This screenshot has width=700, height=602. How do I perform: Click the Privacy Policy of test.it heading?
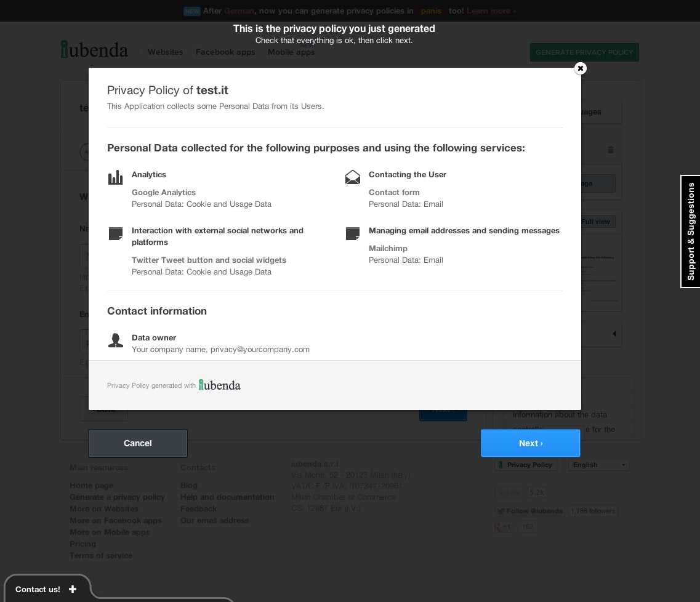(x=168, y=90)
